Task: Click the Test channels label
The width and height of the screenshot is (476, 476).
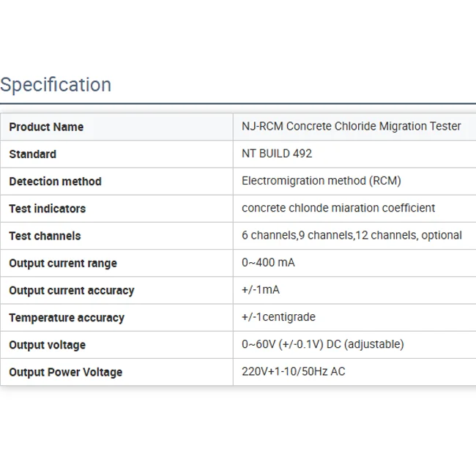Action: [45, 236]
